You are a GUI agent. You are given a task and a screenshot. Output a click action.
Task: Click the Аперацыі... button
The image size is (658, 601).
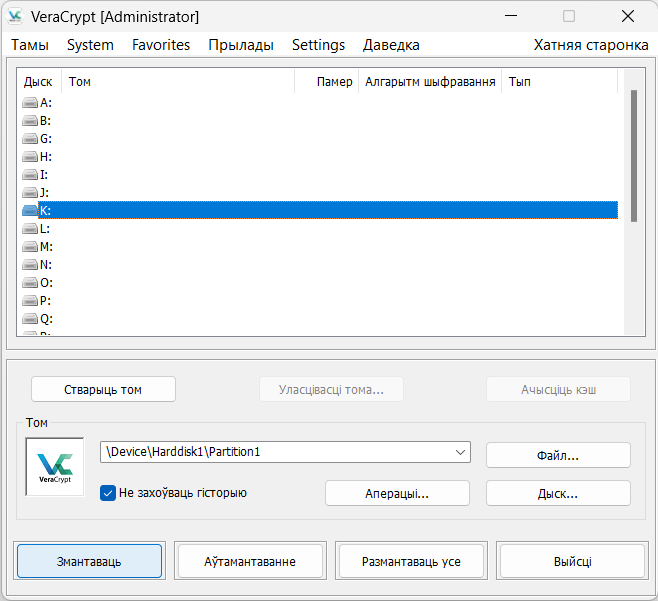pos(397,494)
